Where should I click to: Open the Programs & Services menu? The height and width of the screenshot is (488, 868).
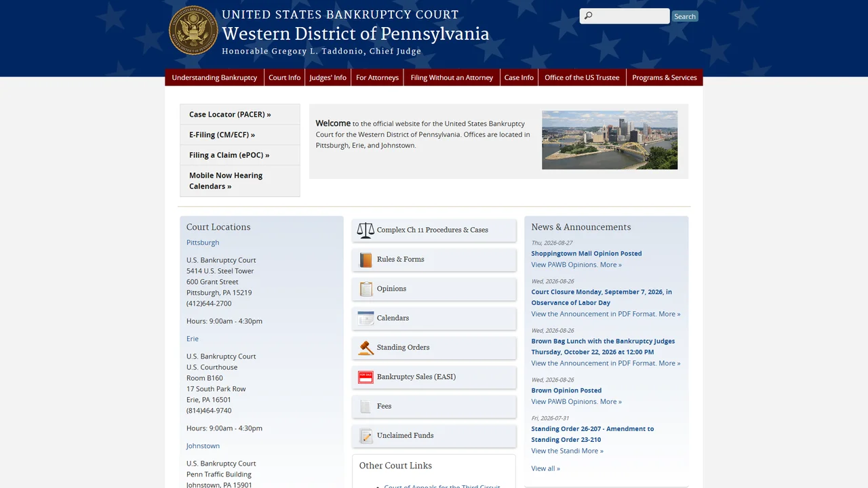pos(665,77)
